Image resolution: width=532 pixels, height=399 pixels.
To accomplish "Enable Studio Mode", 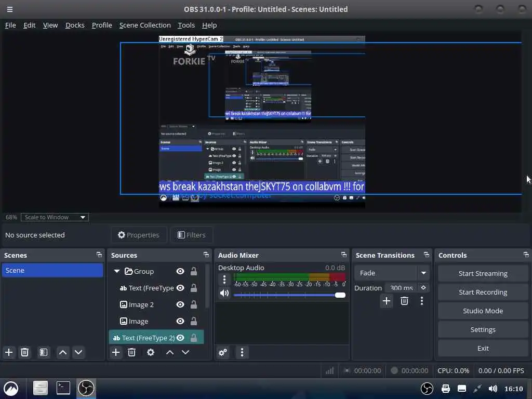I will [x=483, y=311].
